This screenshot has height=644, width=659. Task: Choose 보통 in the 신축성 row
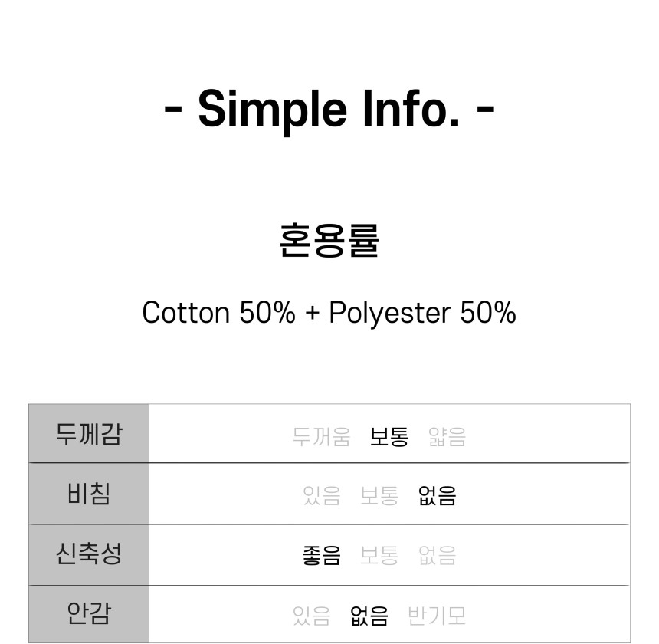coord(379,555)
